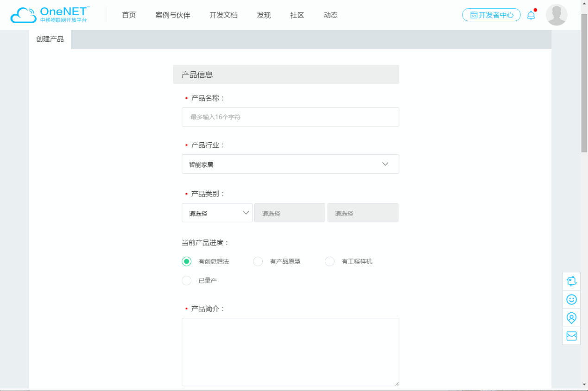The height and width of the screenshot is (391, 588).
Task: Open the robot chat assistant icon
Action: tap(571, 281)
